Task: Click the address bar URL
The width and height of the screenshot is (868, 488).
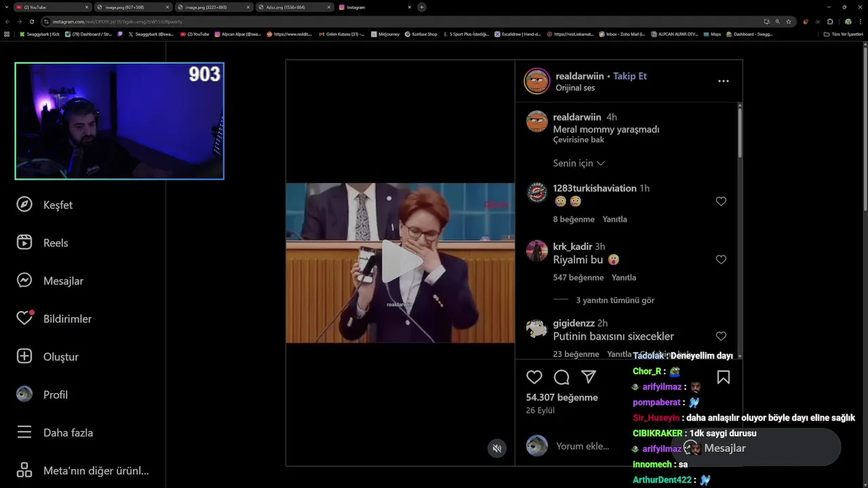Action: pos(117,22)
